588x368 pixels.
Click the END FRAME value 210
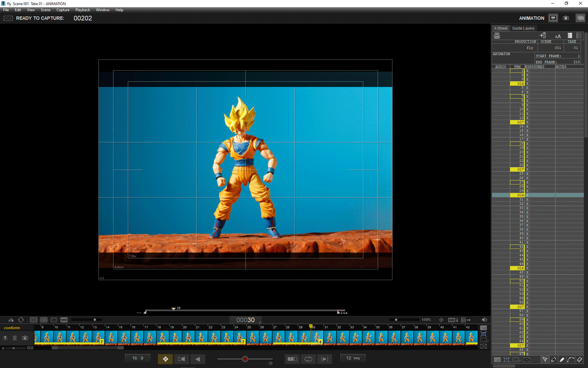576,62
